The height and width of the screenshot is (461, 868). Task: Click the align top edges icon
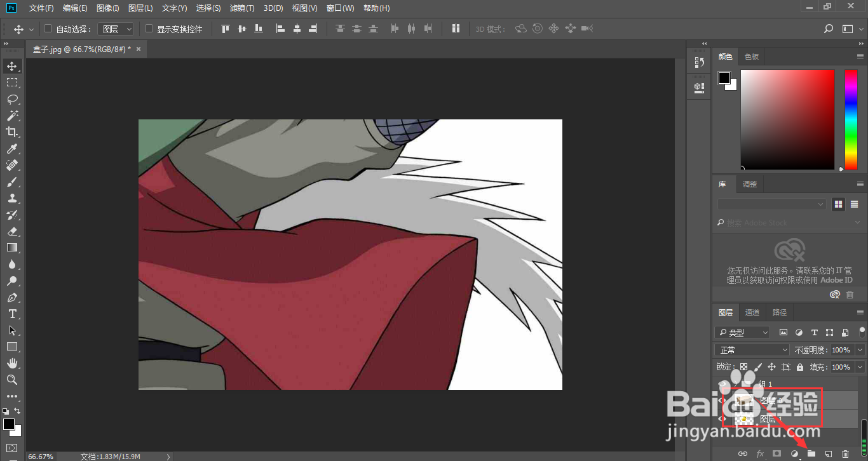225,29
